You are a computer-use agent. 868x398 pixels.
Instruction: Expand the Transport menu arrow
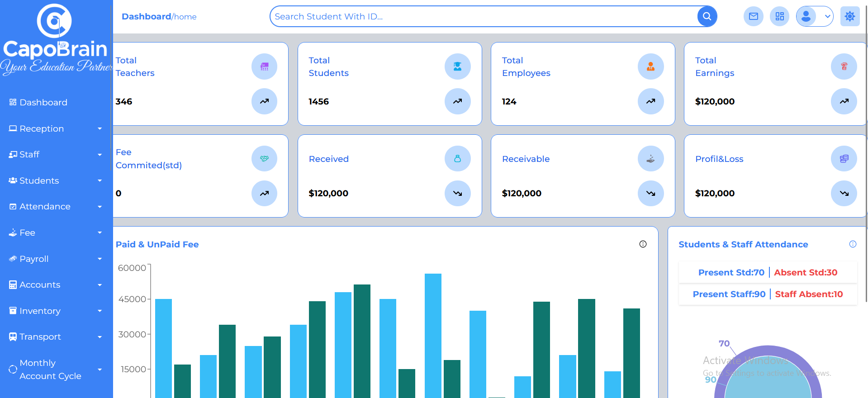click(x=100, y=337)
